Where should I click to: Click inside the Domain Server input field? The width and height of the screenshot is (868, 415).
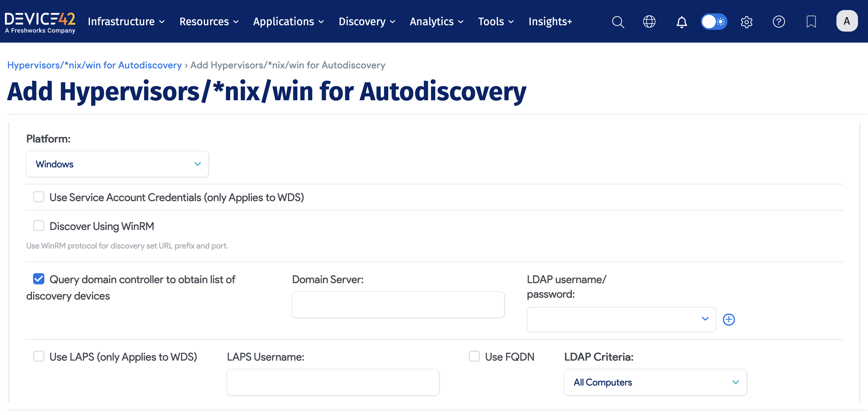[x=398, y=304]
